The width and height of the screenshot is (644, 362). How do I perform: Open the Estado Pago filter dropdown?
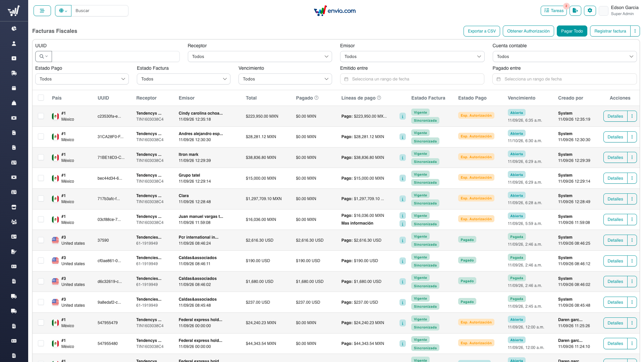(x=82, y=79)
